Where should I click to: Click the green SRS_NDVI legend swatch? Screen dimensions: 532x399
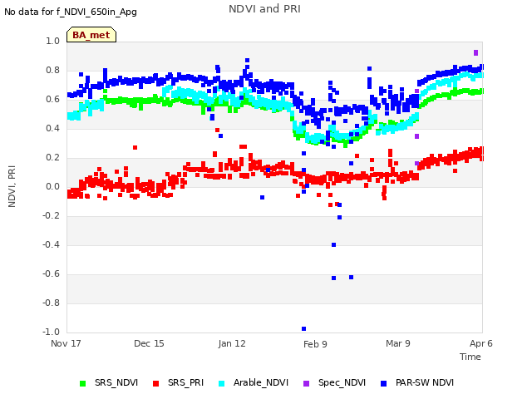[82, 383]
